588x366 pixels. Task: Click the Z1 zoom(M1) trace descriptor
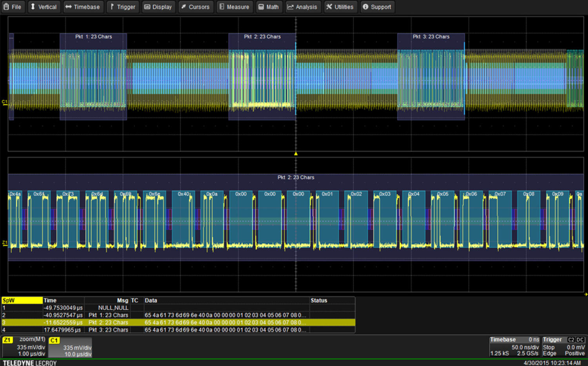24,347
